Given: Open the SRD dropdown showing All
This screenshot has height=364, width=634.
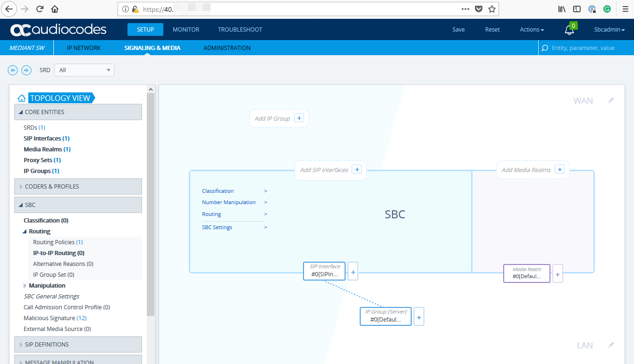Looking at the screenshot, I should [85, 70].
